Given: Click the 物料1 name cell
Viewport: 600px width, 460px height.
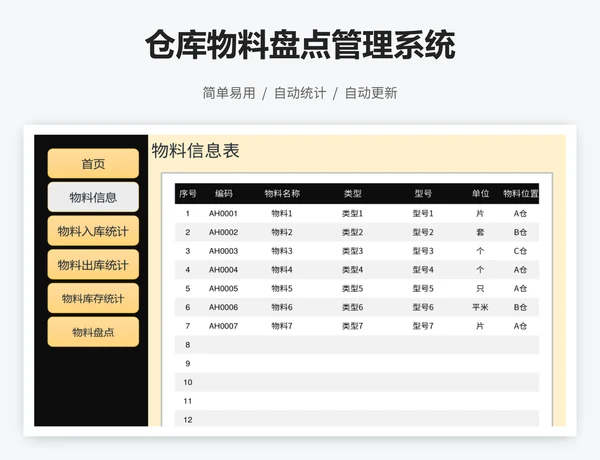Looking at the screenshot, I should point(282,214).
